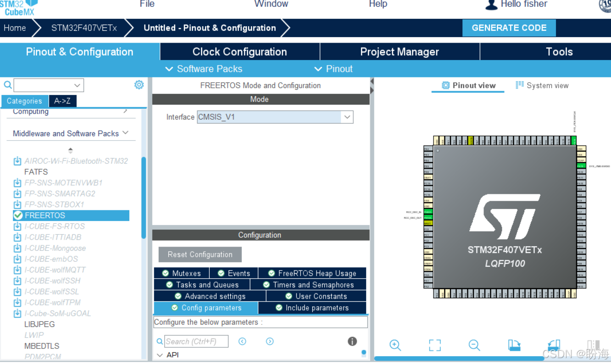Open the User Constants tab
611x364 pixels.
click(316, 296)
